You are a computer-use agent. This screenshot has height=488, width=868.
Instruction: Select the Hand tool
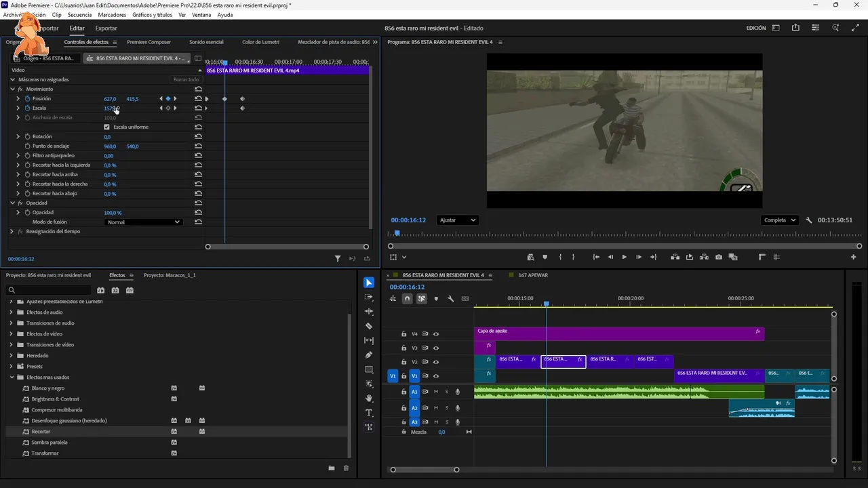click(x=369, y=399)
